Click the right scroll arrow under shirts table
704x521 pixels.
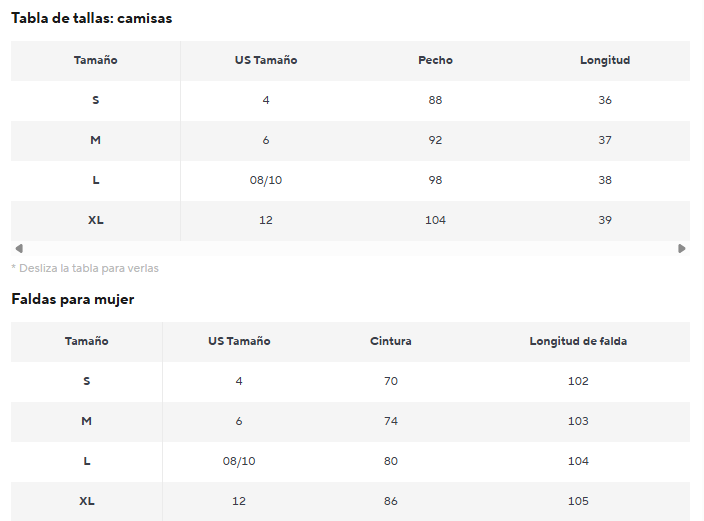point(682,248)
